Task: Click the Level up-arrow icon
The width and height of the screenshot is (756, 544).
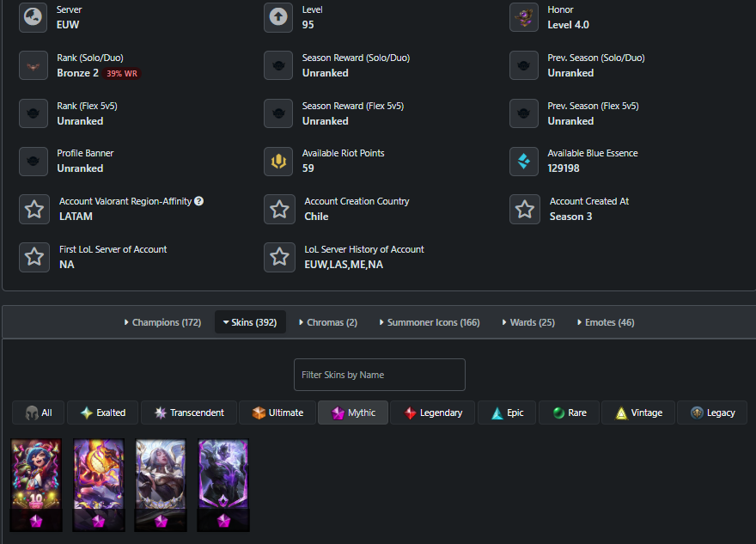Action: (x=278, y=17)
